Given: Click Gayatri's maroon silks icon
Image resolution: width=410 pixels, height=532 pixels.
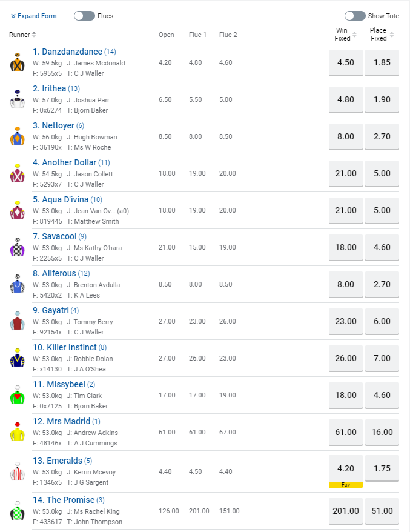Looking at the screenshot, I should [17, 321].
